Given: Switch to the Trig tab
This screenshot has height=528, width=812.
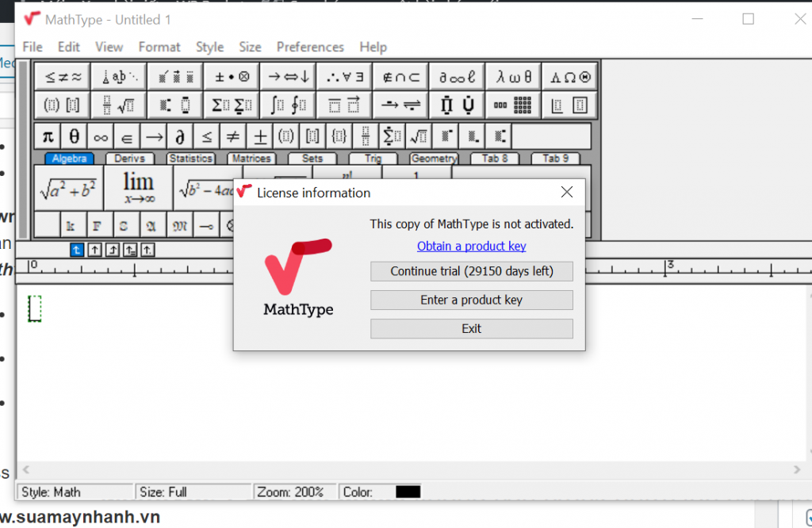Looking at the screenshot, I should click(373, 159).
